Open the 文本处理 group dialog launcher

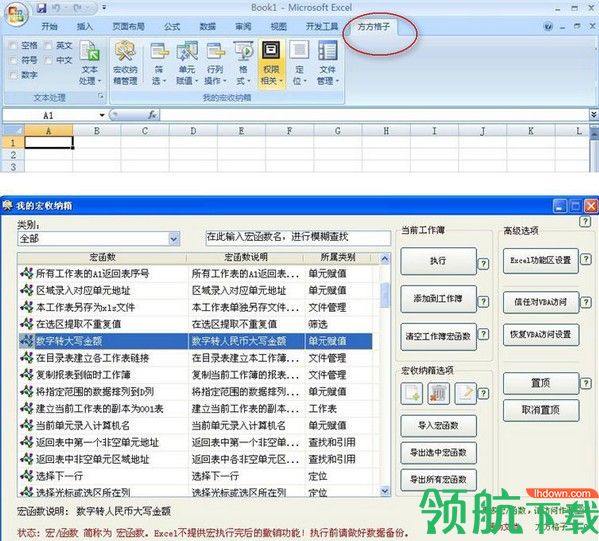(101, 97)
